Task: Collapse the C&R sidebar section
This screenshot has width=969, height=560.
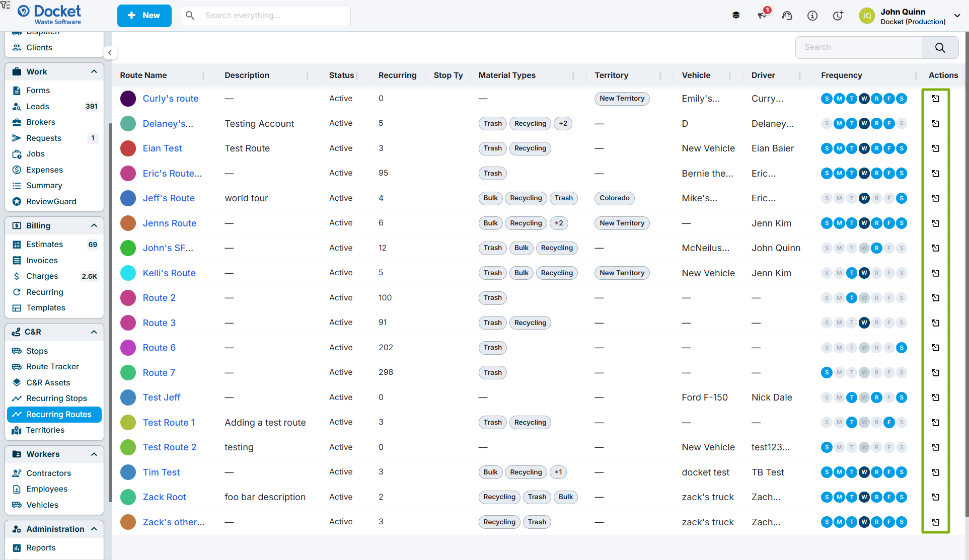Action: 94,332
